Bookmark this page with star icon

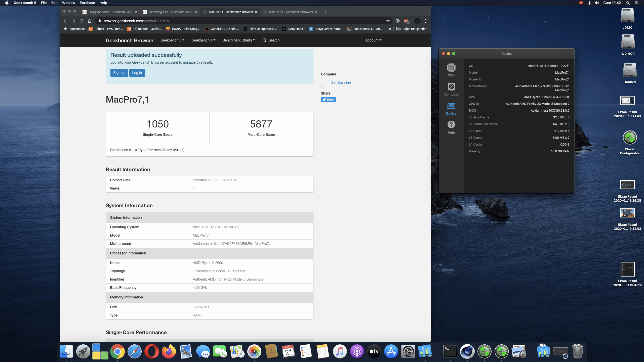[388, 21]
